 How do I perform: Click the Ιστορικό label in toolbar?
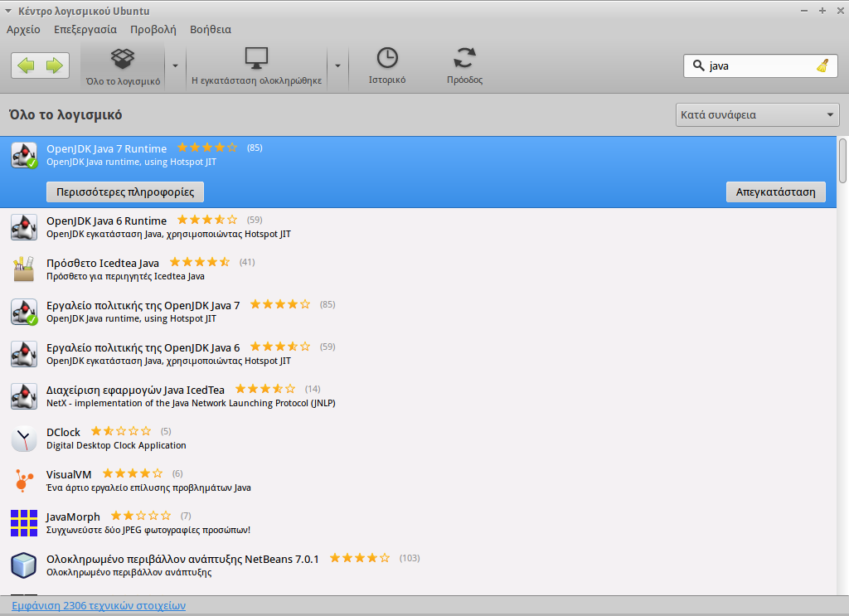point(387,80)
